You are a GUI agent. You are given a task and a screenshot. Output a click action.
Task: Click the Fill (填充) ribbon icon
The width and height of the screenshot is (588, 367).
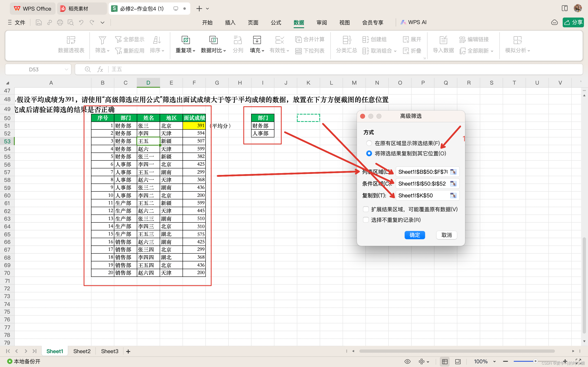pyautogui.click(x=257, y=40)
